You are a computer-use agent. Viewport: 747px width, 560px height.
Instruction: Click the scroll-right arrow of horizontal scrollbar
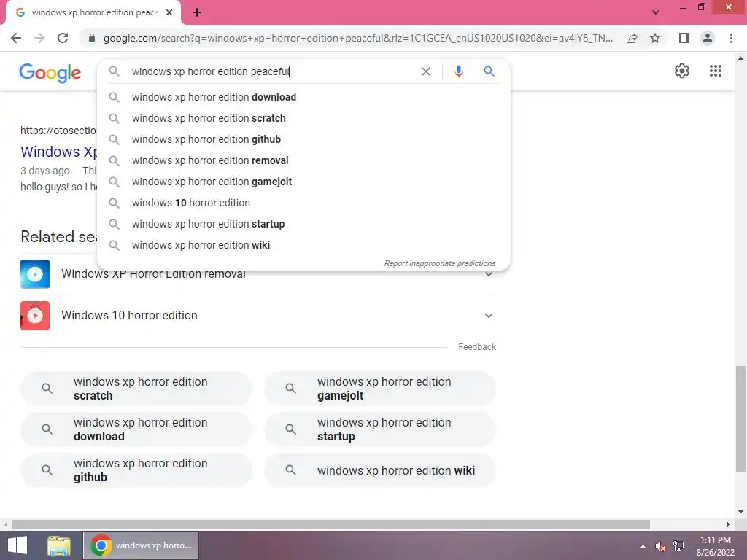click(729, 524)
